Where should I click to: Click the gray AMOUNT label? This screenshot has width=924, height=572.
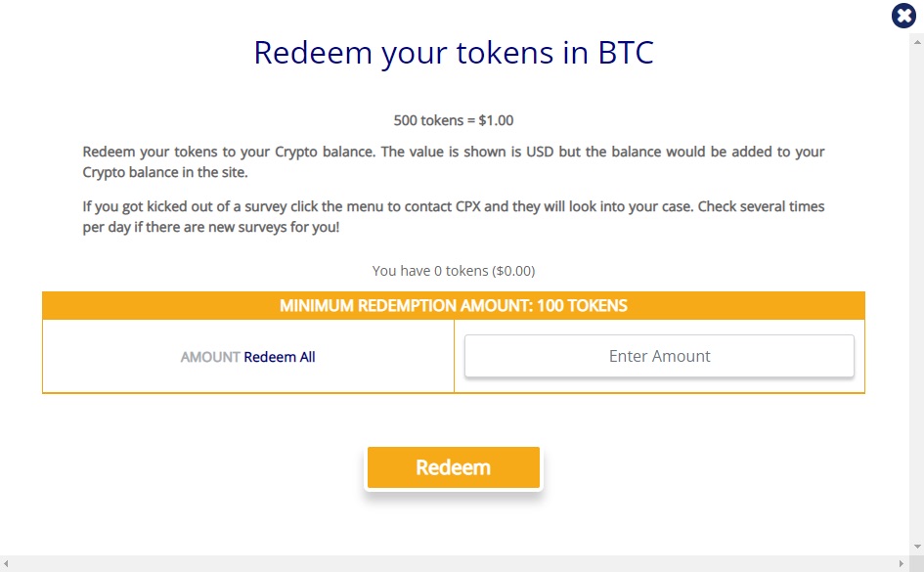click(210, 357)
